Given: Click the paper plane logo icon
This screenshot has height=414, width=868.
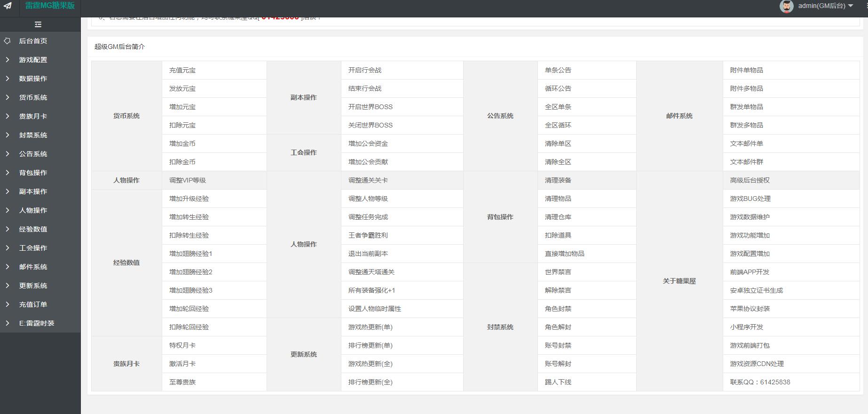Looking at the screenshot, I should (8, 6).
